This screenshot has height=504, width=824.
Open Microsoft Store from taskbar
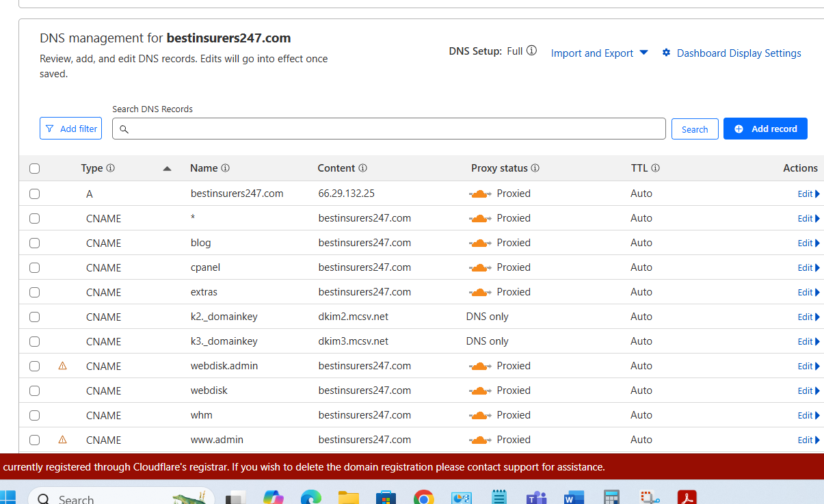click(x=386, y=498)
